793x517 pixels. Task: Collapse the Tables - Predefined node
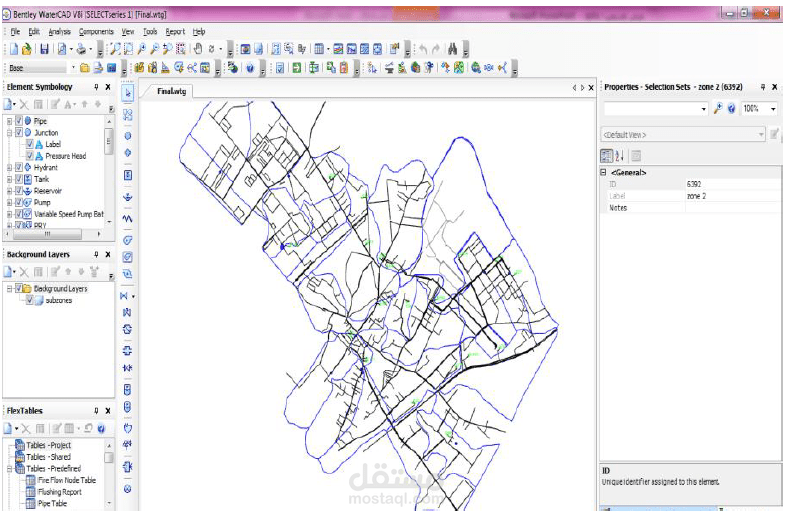9,469
